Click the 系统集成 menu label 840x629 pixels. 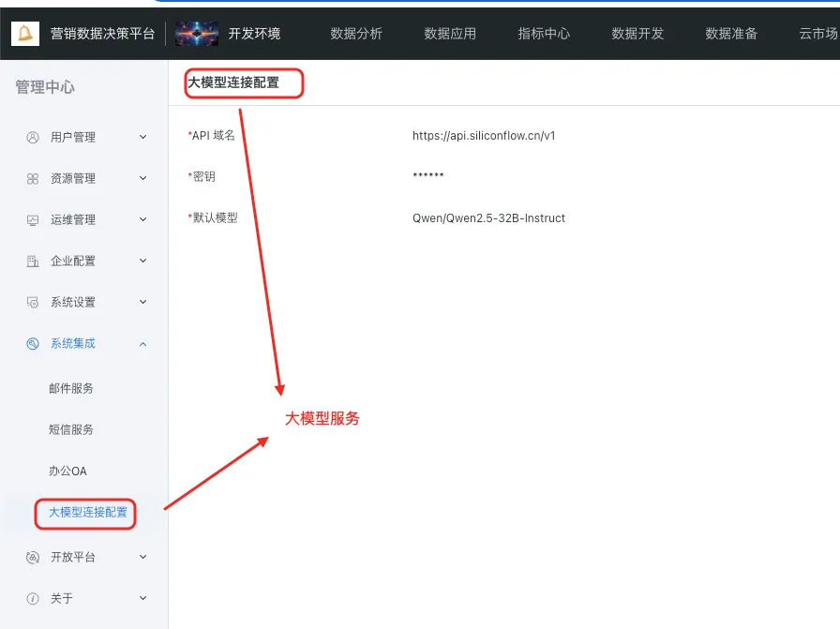[x=73, y=344]
